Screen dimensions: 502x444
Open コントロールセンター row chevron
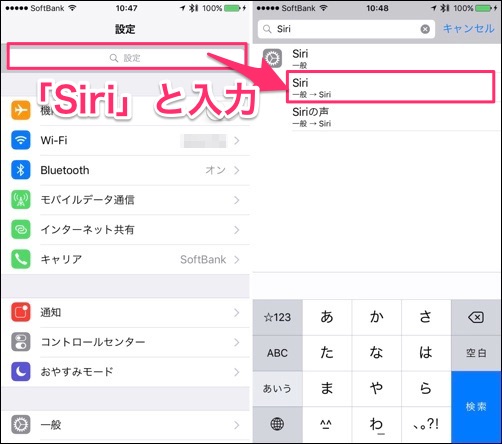click(237, 342)
